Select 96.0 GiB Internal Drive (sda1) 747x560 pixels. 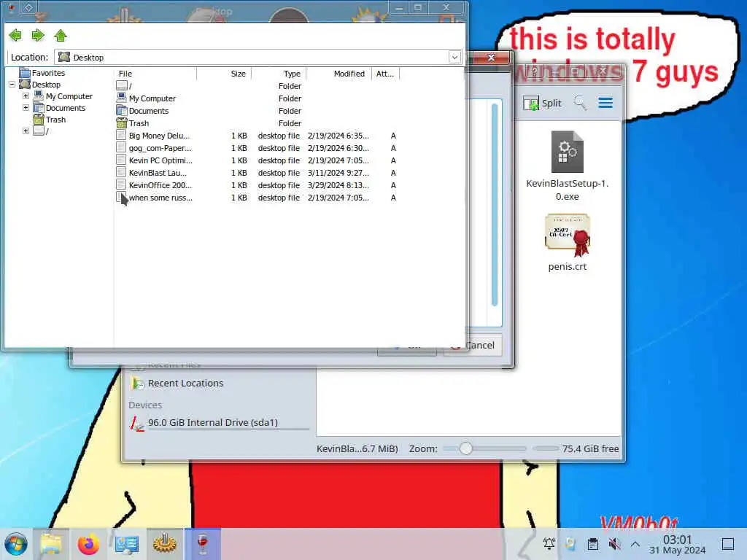[x=212, y=422]
